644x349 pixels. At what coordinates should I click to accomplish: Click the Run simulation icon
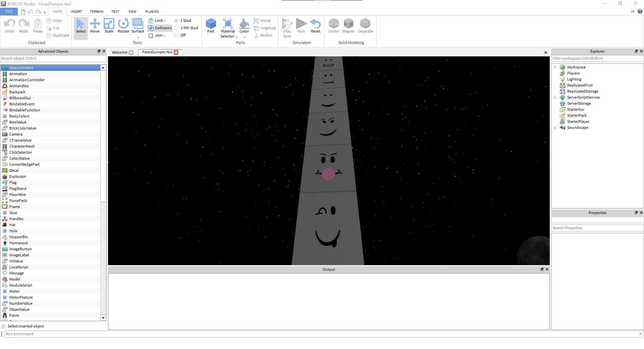(x=301, y=26)
